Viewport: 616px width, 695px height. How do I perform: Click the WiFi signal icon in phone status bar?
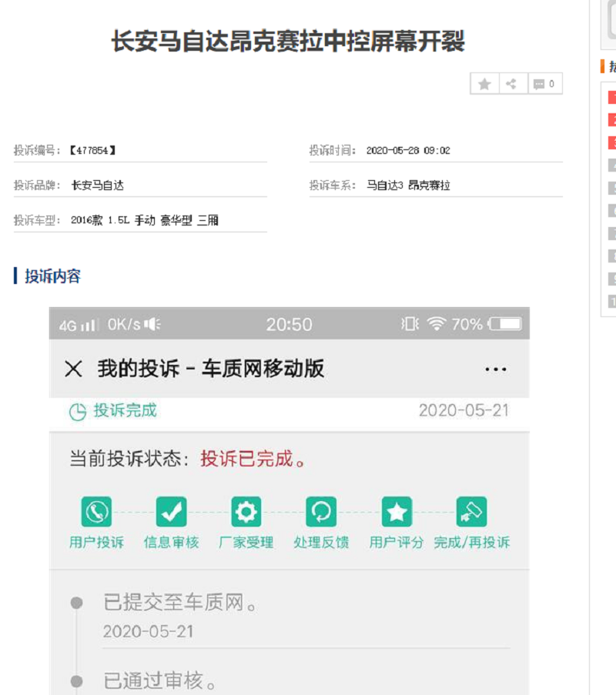(437, 324)
